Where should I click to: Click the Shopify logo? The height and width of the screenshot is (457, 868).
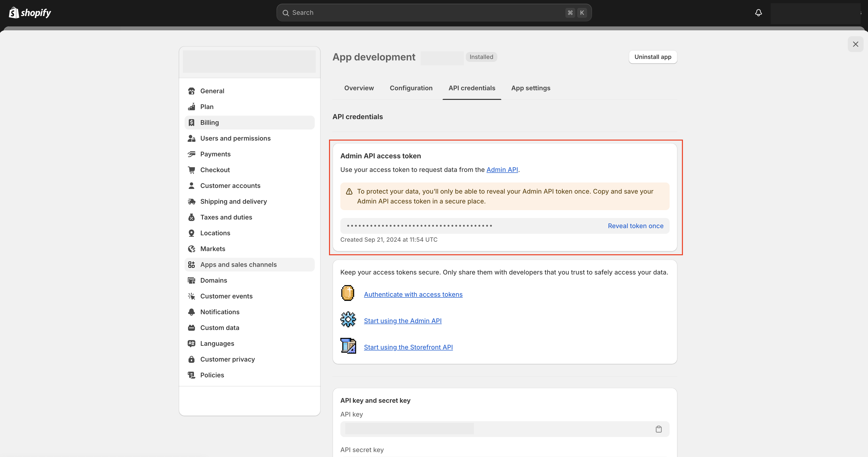pos(30,13)
